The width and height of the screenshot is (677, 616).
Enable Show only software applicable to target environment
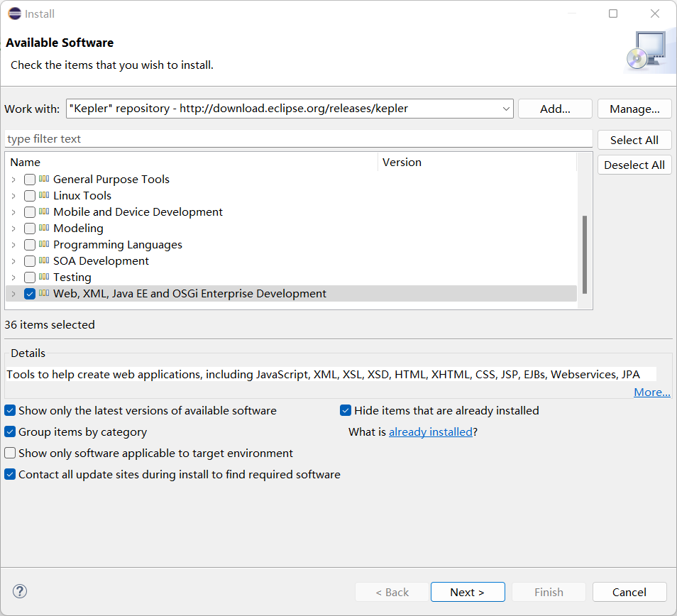[10, 453]
